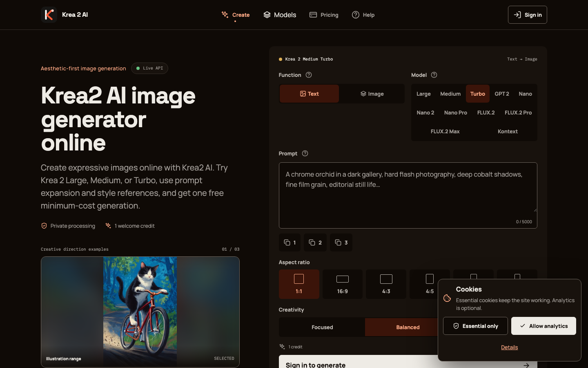Click the 01 / 03 example counter

pos(231,249)
